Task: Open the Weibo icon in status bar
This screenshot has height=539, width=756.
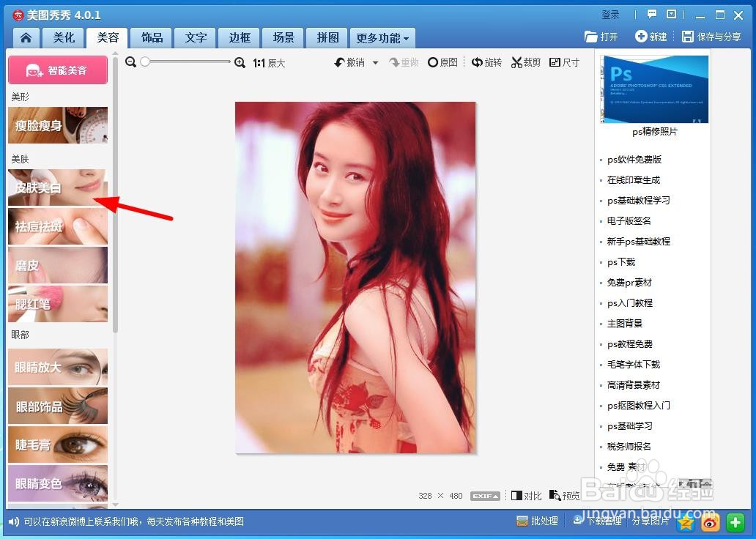Action: click(710, 522)
